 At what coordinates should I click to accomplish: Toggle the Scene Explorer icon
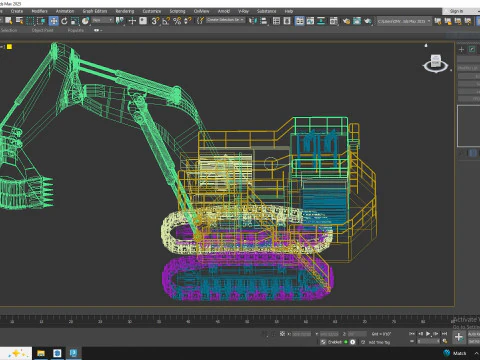click(276, 21)
